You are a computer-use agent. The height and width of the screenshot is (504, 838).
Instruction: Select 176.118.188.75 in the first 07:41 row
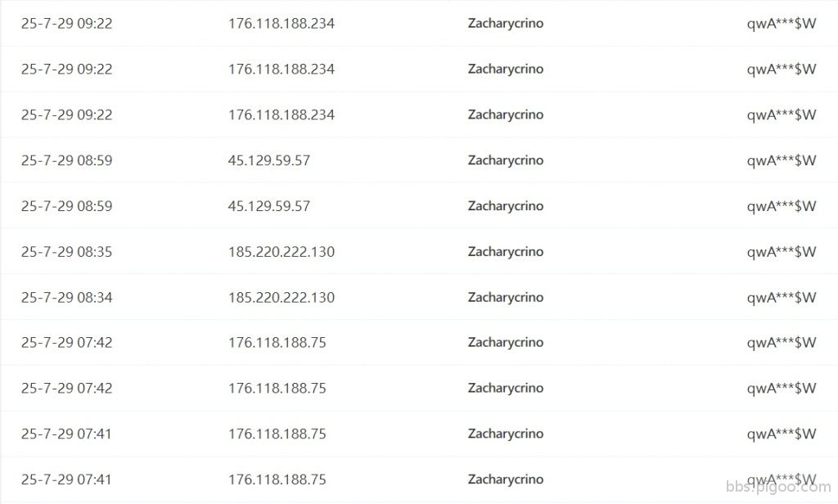click(277, 434)
